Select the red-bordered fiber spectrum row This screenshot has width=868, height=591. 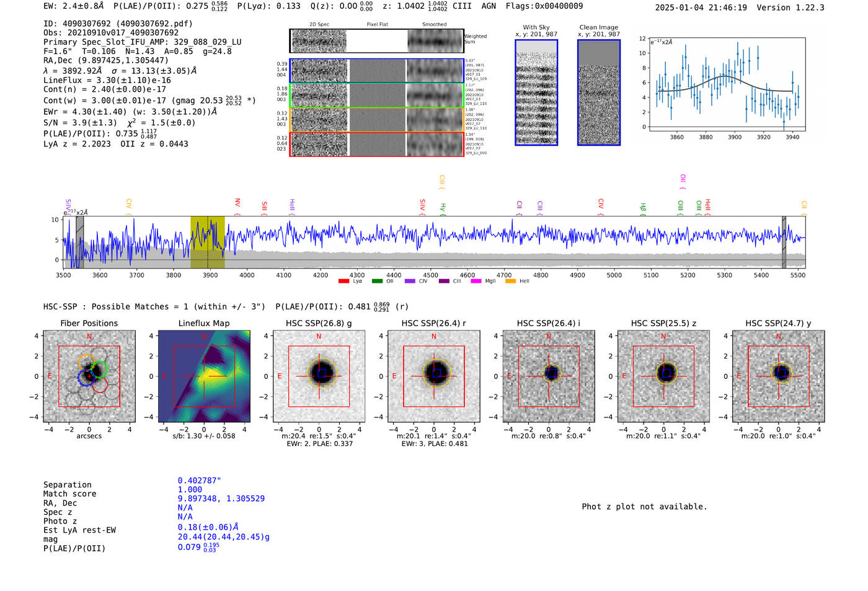[x=376, y=144]
